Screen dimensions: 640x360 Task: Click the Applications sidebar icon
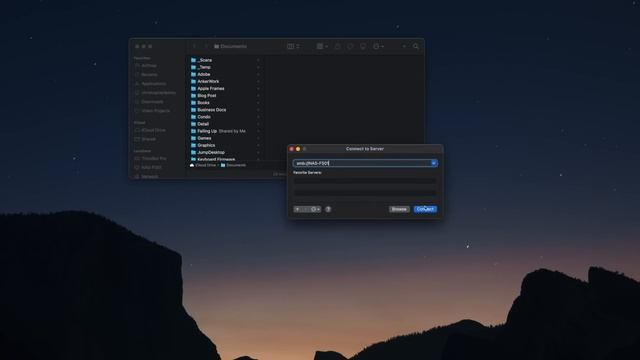[137, 84]
